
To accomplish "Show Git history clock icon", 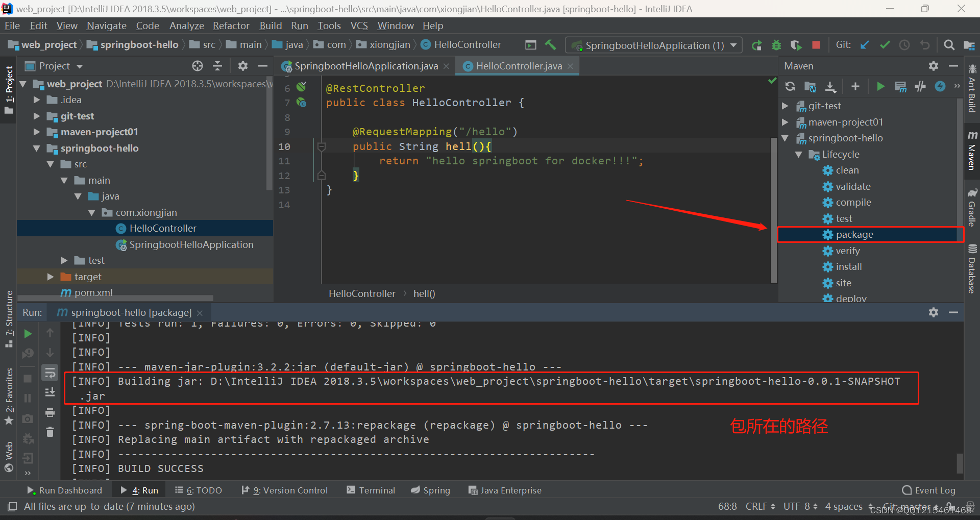I will (x=904, y=45).
